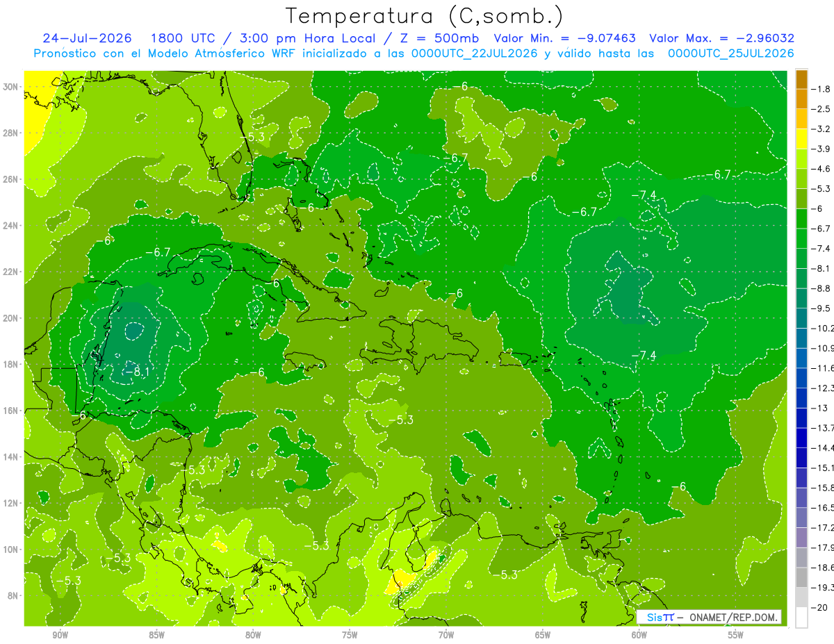The height and width of the screenshot is (644, 834).
Task: Click the '-9.5' value in the color legend
Action: [821, 308]
